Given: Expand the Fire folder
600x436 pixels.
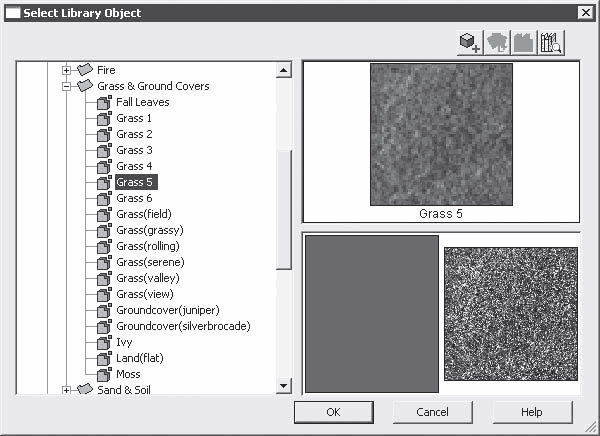Looking at the screenshot, I should (x=66, y=70).
